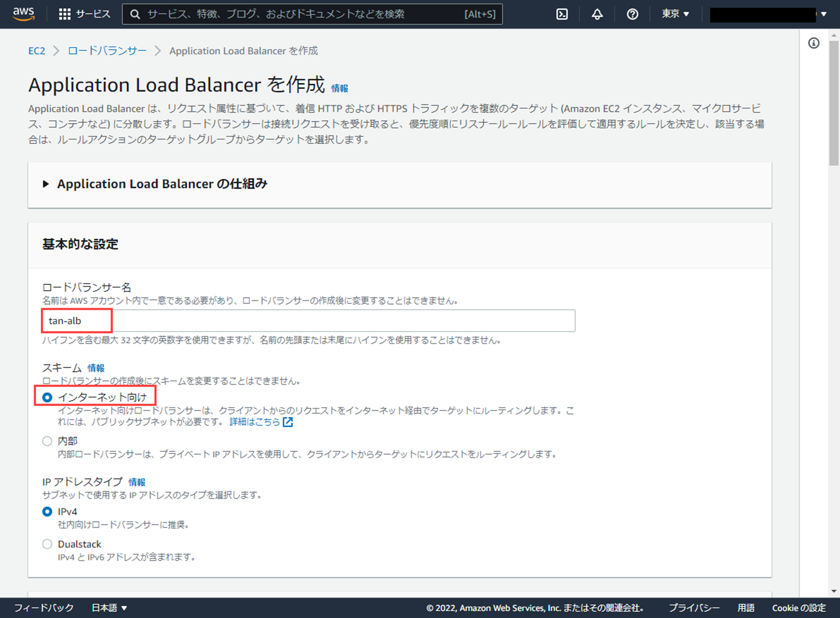This screenshot has height=618, width=840.
Task: Open the 日本語 language selector
Action: (109, 608)
